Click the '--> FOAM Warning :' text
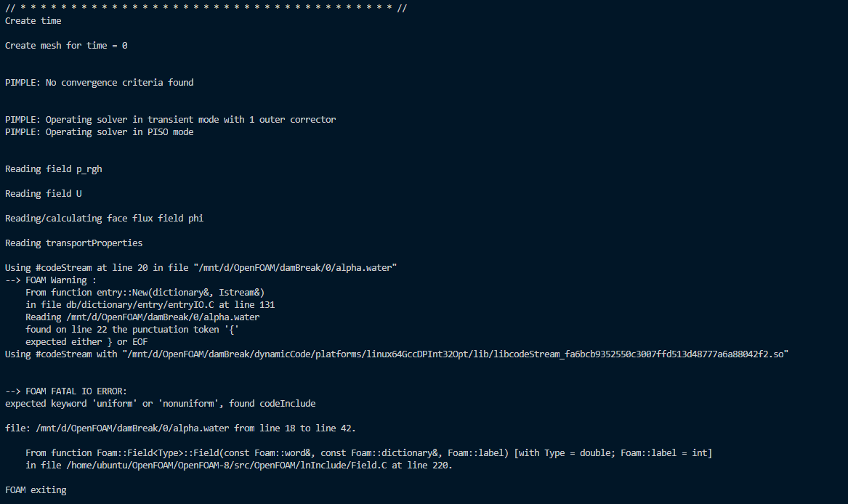The image size is (848, 504). click(x=51, y=280)
